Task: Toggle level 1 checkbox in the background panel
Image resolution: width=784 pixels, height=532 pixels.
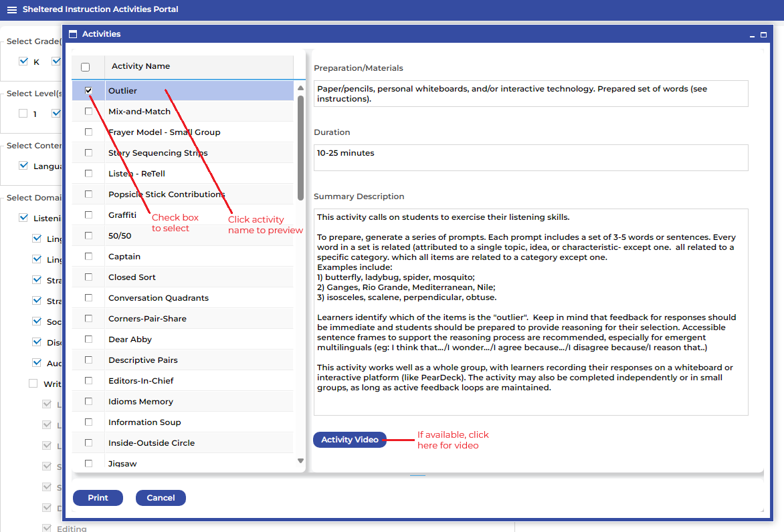Action: click(23, 114)
